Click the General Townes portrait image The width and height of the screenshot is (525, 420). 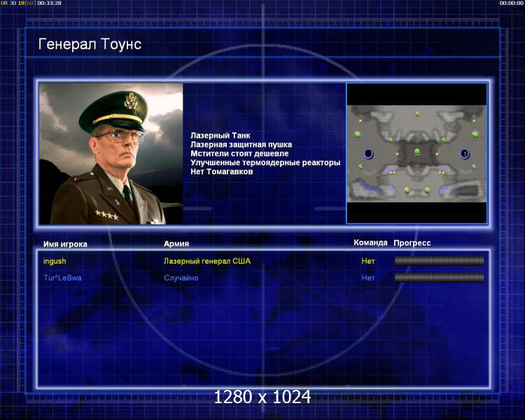111,154
